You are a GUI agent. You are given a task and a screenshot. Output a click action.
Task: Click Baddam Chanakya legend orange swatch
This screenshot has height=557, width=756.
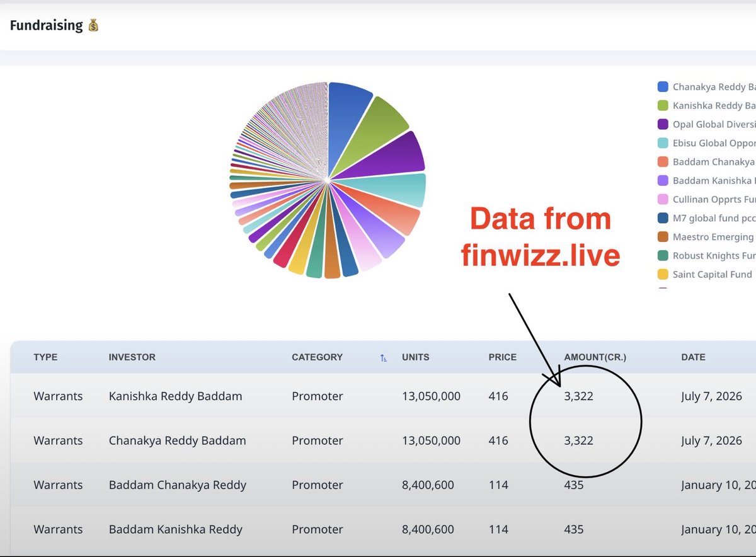pos(663,162)
